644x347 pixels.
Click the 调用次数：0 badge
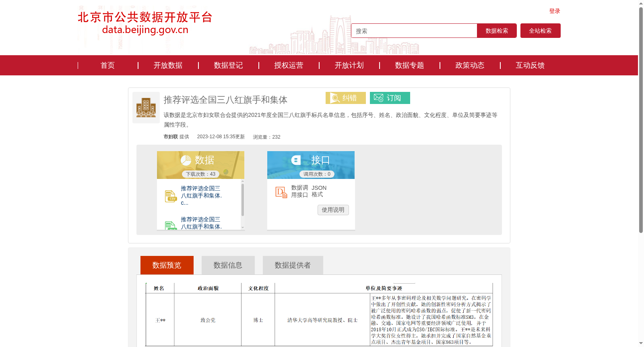point(317,174)
